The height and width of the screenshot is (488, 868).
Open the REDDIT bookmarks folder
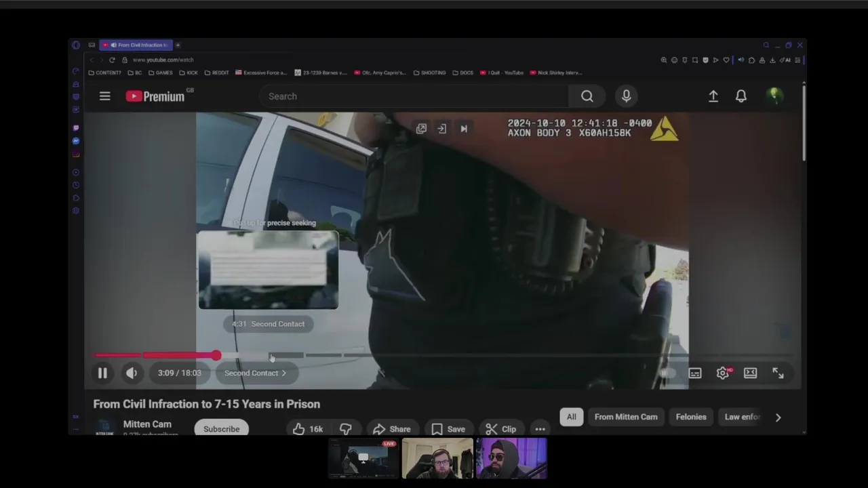click(216, 73)
